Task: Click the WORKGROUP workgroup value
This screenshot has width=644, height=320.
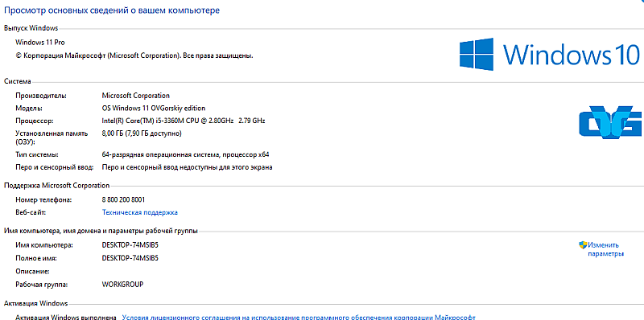Action: (122, 285)
